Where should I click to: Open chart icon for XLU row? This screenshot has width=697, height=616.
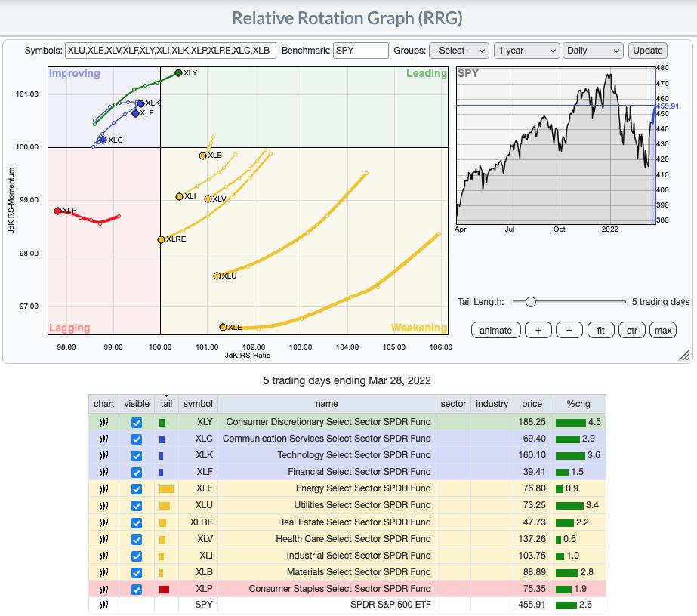[103, 505]
